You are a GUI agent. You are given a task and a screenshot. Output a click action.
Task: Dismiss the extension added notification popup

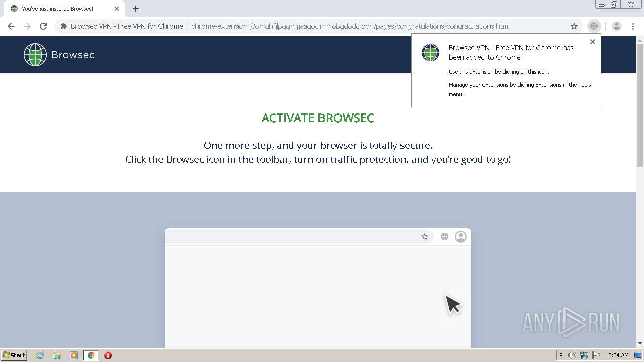(x=593, y=42)
